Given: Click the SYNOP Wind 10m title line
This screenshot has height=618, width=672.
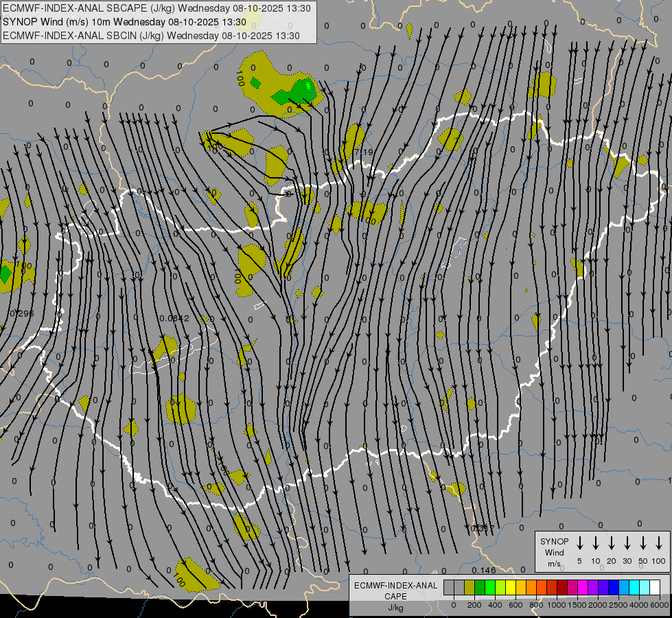Looking at the screenshot, I should coord(124,22).
